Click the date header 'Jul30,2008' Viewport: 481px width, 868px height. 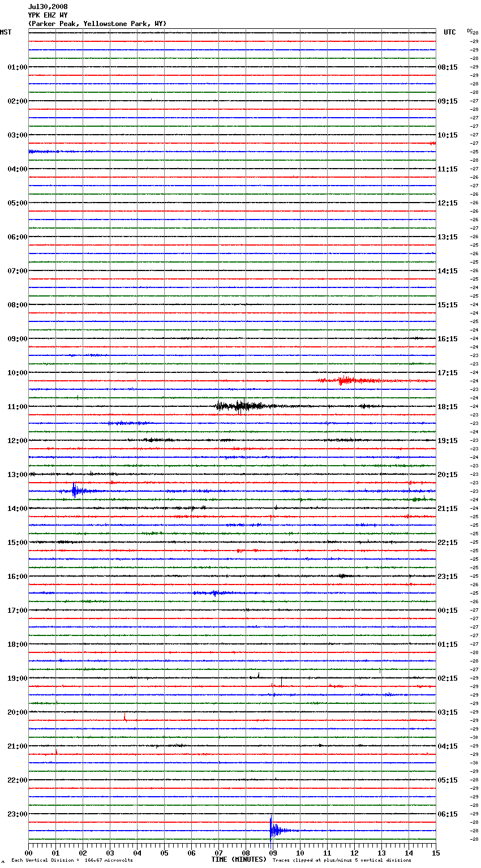point(48,7)
